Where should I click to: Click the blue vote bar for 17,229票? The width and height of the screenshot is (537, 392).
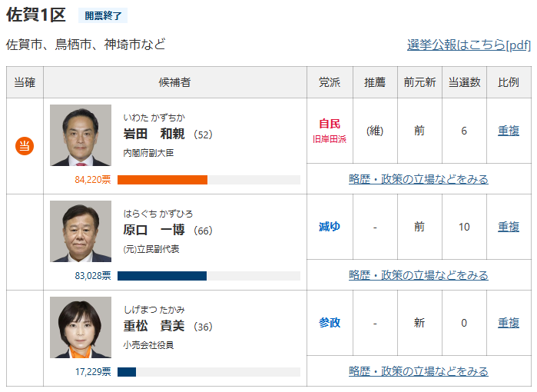(x=127, y=372)
